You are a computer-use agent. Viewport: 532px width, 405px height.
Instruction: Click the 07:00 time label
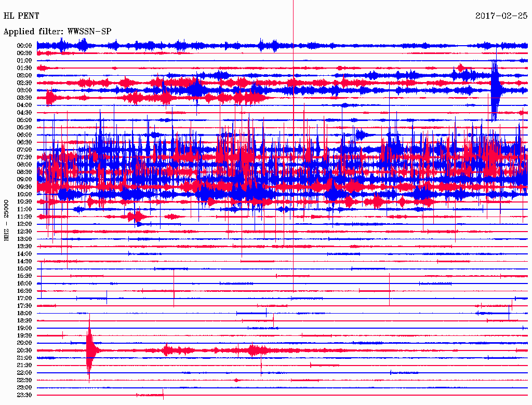(x=24, y=150)
